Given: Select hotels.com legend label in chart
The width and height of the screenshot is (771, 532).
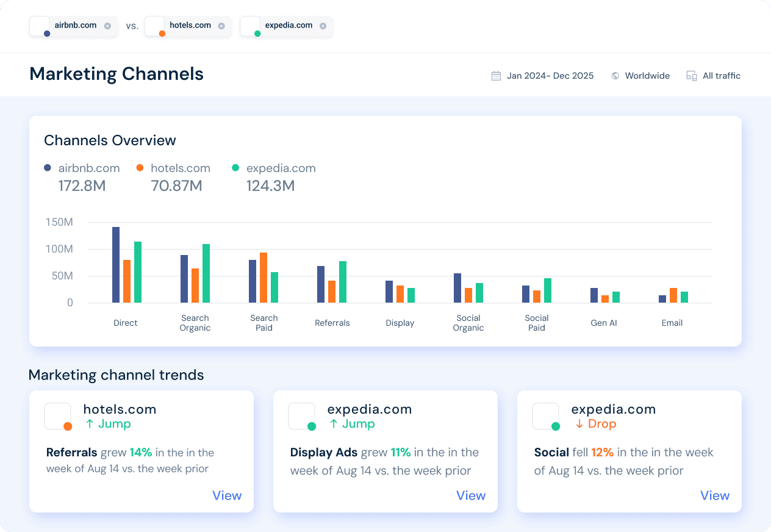Looking at the screenshot, I should (181, 168).
